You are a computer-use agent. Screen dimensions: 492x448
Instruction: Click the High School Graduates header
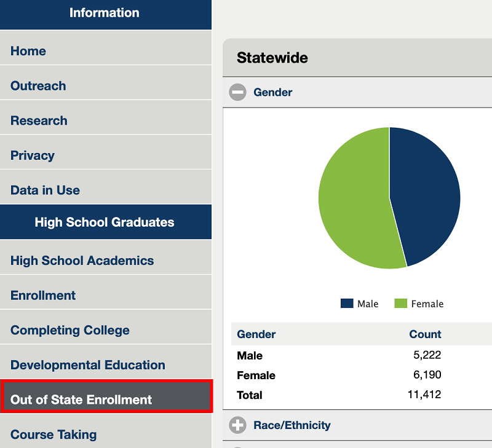click(106, 222)
